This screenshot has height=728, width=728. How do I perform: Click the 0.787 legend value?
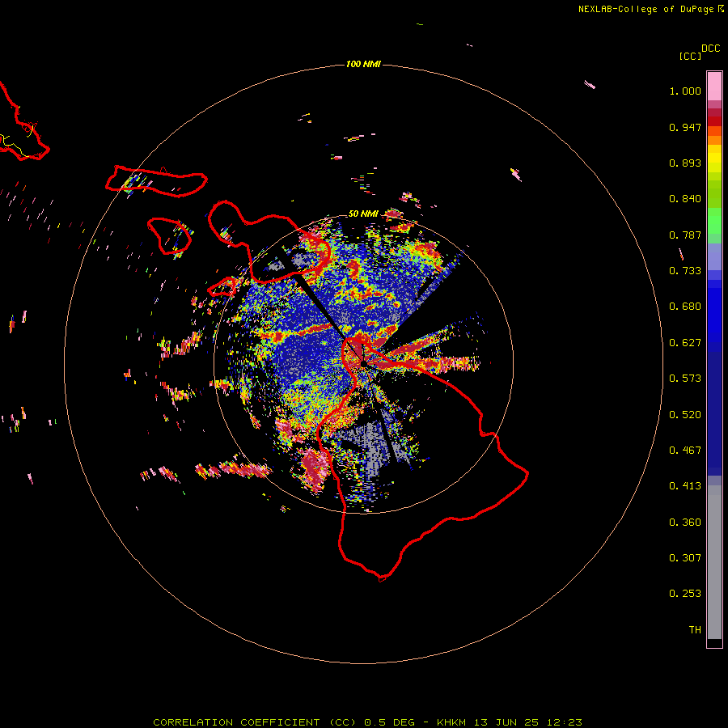(685, 235)
